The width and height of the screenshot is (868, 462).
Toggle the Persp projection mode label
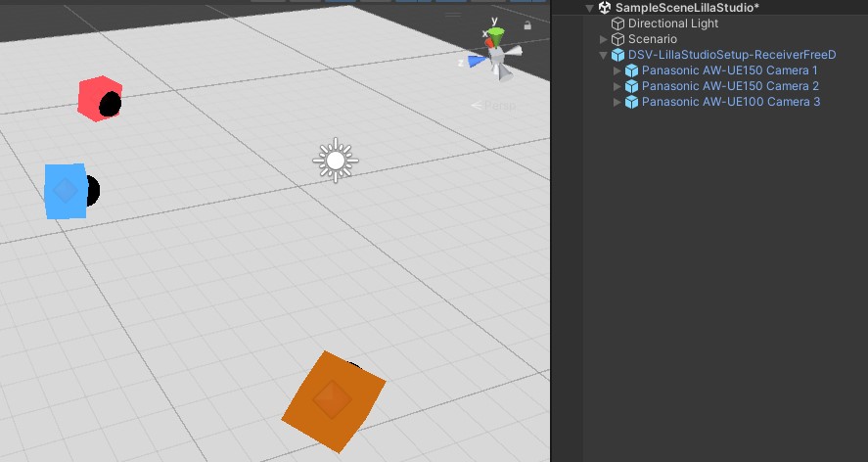(x=500, y=105)
